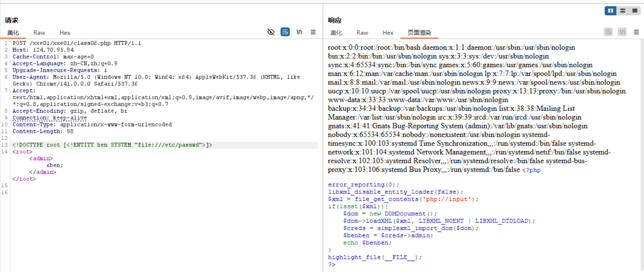The width and height of the screenshot is (644, 272).
Task: Click the Accept-Encoding: gzip, deflate, br line
Action: point(70,111)
